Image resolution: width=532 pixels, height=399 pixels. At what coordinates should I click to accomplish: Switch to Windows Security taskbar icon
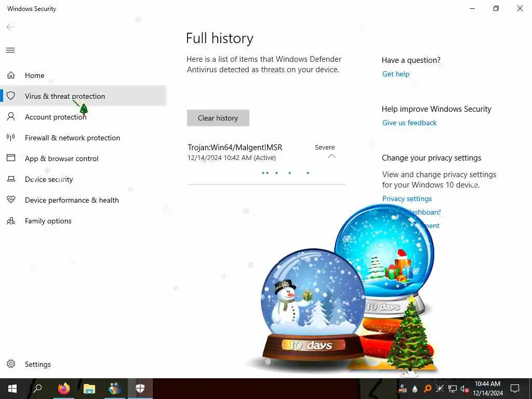point(140,389)
